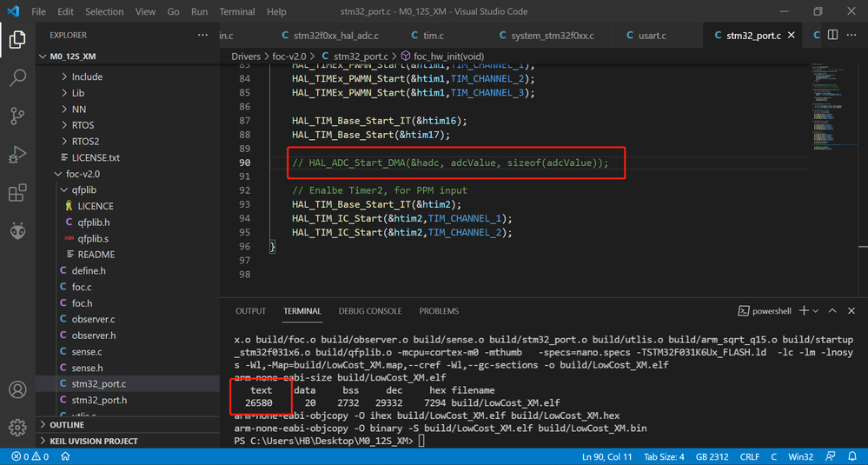Open the terminal launch profile dropdown
Screen dimensions: 868x465
click(x=815, y=310)
